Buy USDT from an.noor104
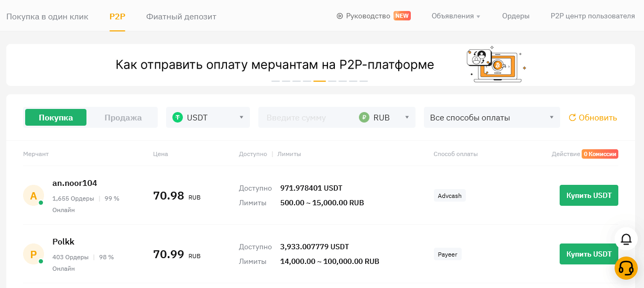Viewport: 644px width, 288px height. [588, 195]
